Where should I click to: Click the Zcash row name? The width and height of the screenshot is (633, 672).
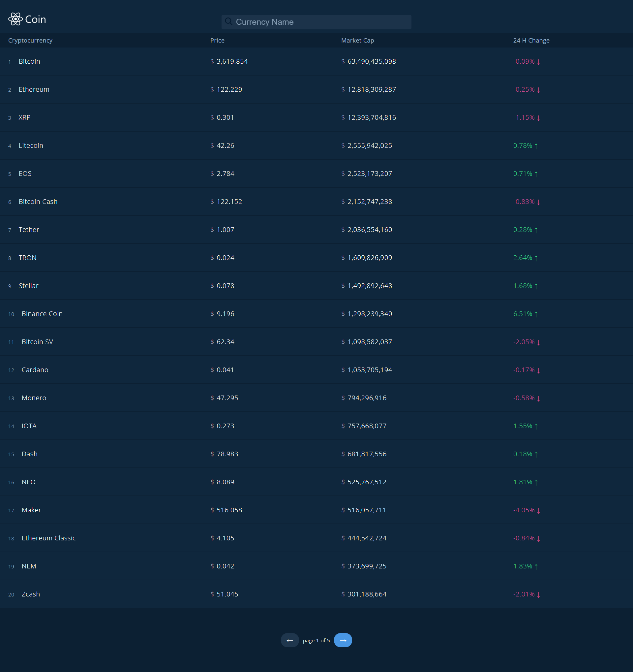(x=31, y=594)
